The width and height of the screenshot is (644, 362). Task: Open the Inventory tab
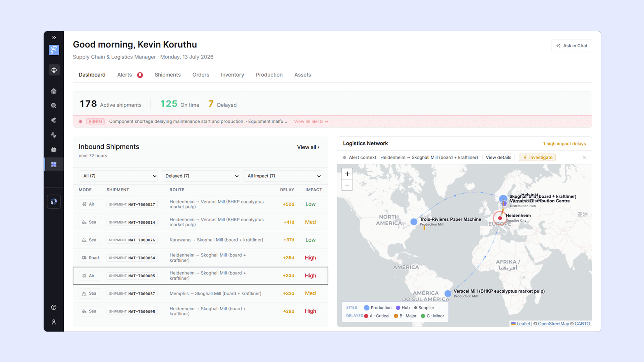pyautogui.click(x=232, y=75)
